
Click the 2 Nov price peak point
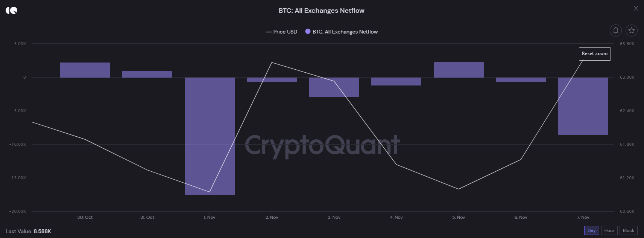pos(272,63)
